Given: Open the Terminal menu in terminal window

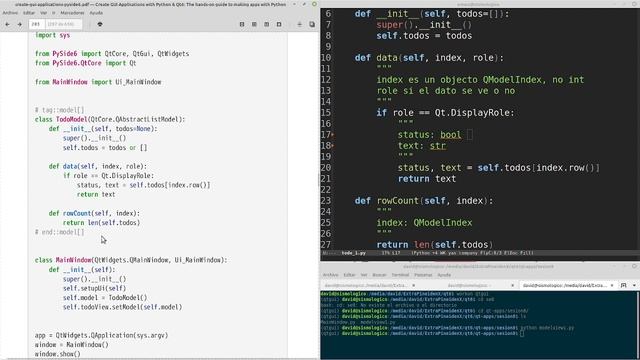Looking at the screenshot, I should (x=400, y=275).
